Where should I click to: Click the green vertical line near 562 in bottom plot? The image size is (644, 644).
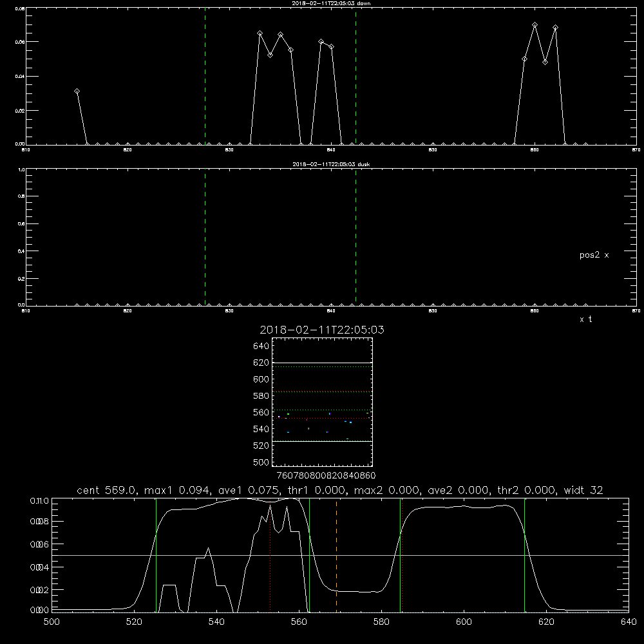tap(309, 555)
